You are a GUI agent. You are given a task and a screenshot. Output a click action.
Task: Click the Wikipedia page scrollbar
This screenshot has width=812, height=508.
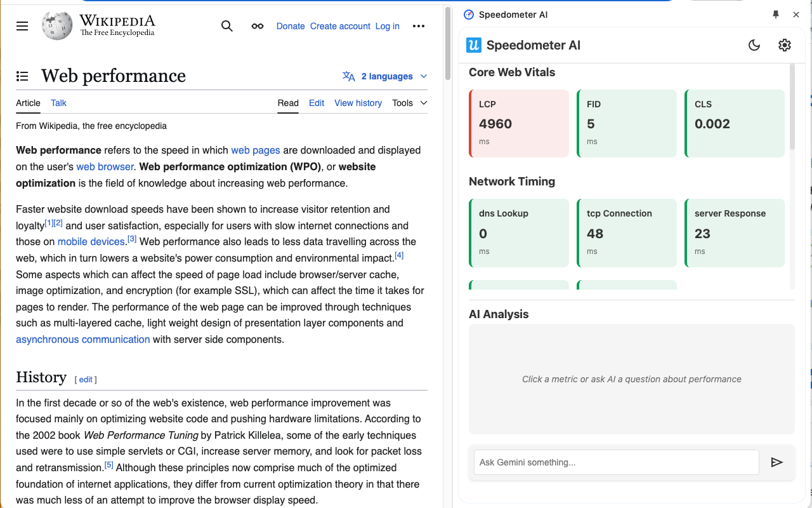448,43
